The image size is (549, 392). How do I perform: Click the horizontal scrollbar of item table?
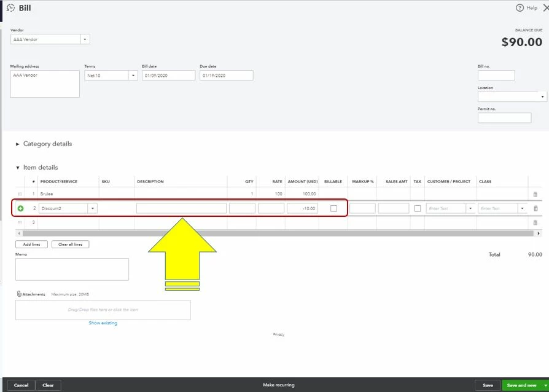[278, 233]
